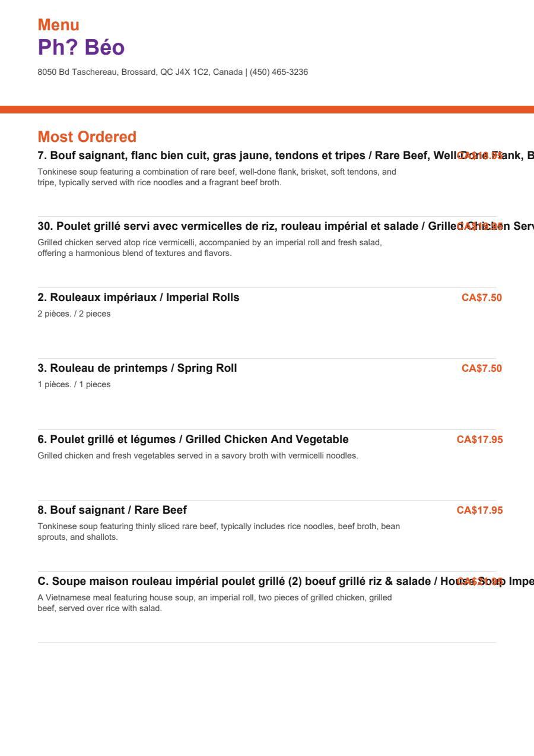534x756 pixels.
Task: Click the CA$17.95 price for Rare Beef
Action: pos(479,510)
